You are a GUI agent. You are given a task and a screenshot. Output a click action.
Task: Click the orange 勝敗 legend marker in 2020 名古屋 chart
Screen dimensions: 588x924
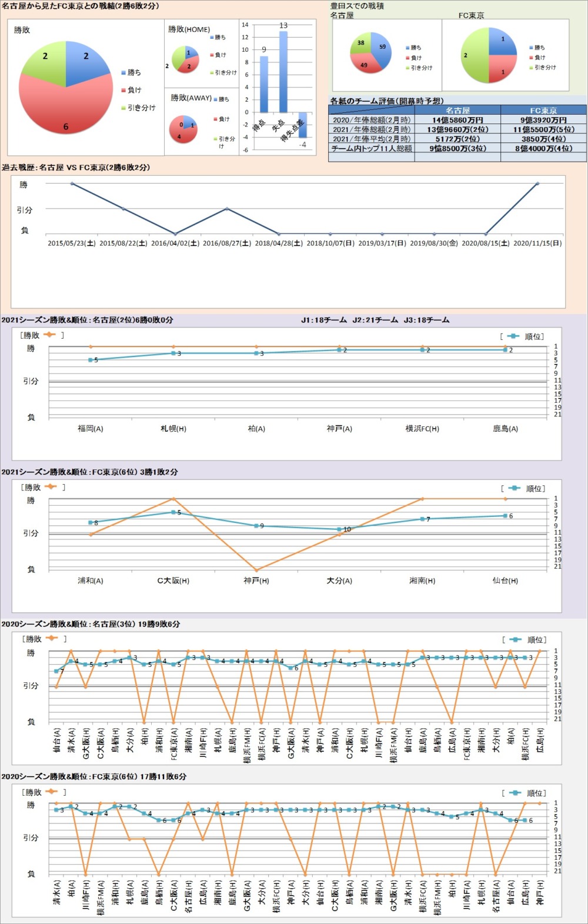(x=51, y=638)
